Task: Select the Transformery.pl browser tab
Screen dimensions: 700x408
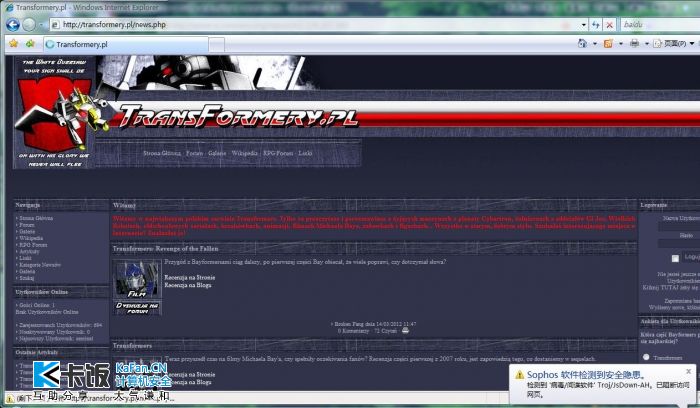Action: click(x=126, y=44)
